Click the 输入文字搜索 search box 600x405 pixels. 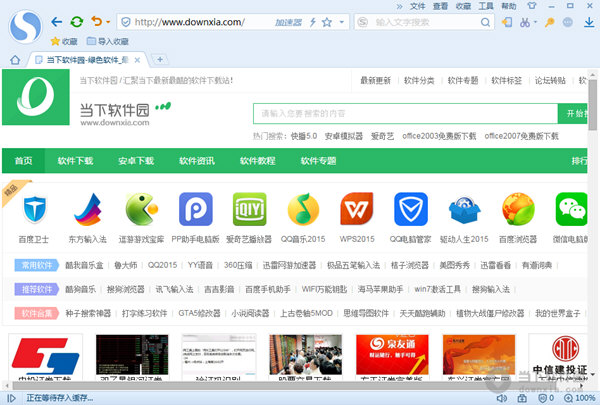[423, 22]
